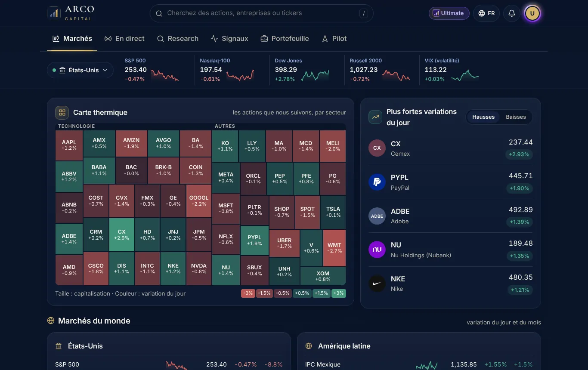The height and width of the screenshot is (370, 588).
Task: Click the Adobe ADBE logo
Action: [x=377, y=216]
